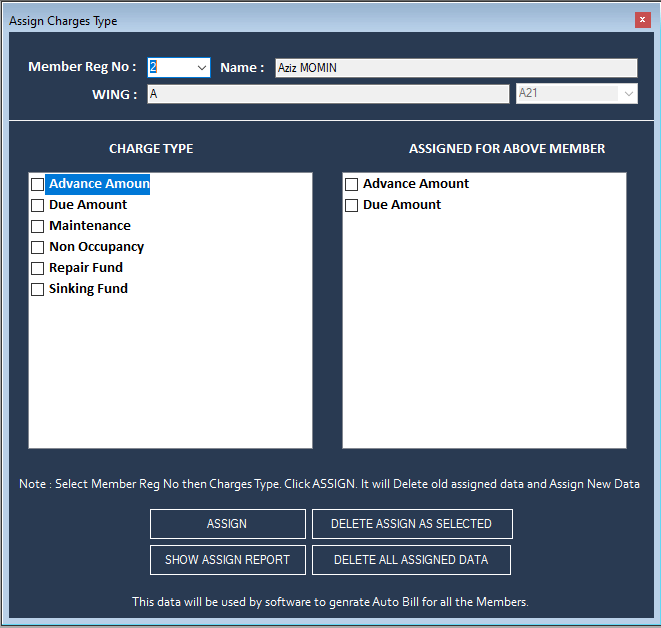
Task: Close the Assign Charges Type window
Action: click(x=642, y=20)
